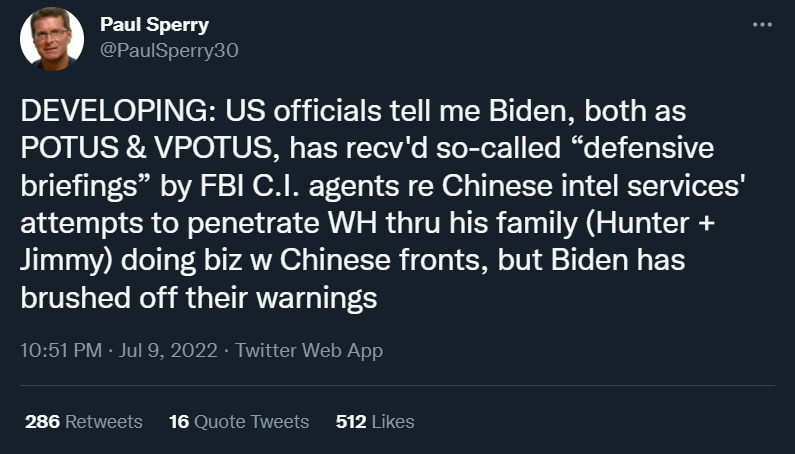View the list of Retweets
The width and height of the screenshot is (795, 454).
[103, 421]
